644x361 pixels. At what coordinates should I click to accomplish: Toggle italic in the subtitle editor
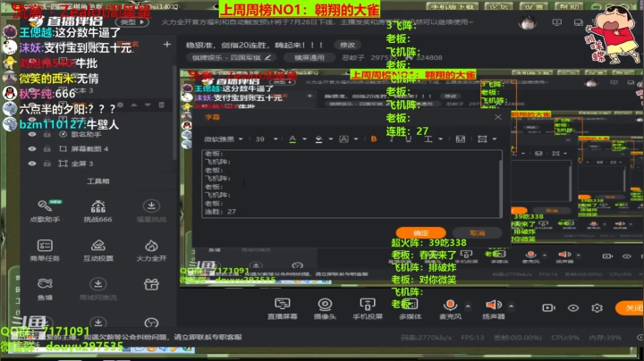(391, 139)
